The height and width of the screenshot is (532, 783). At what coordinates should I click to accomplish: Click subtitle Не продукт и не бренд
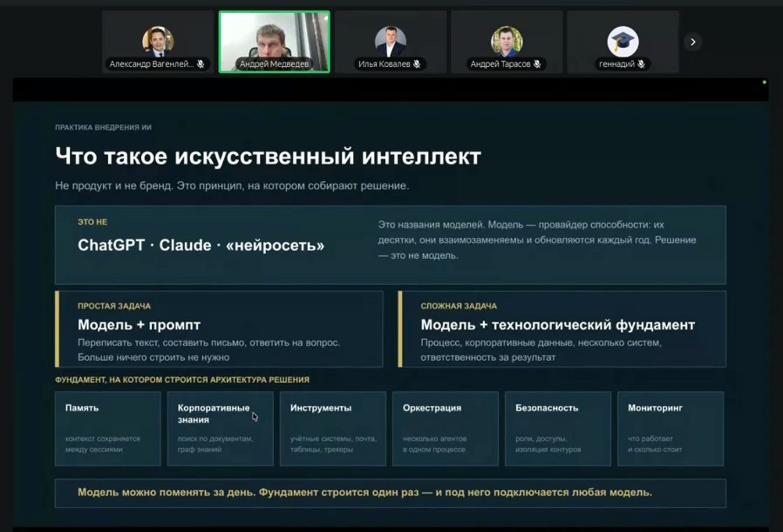(232, 186)
